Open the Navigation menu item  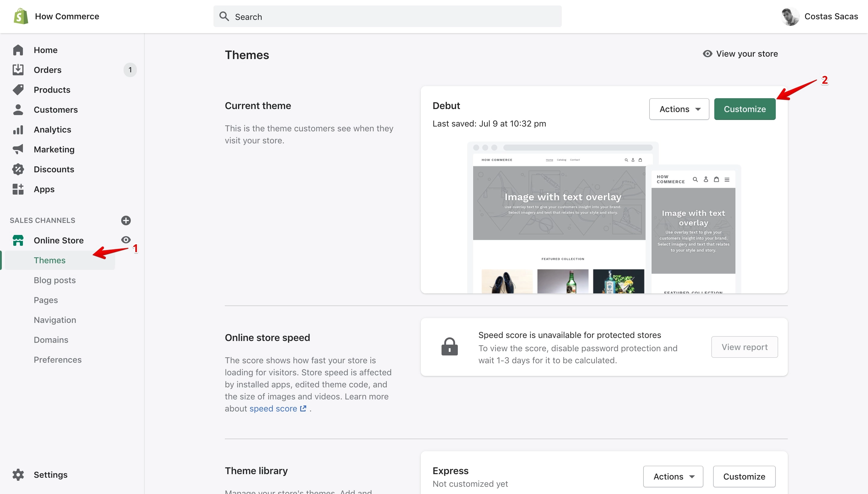coord(55,320)
